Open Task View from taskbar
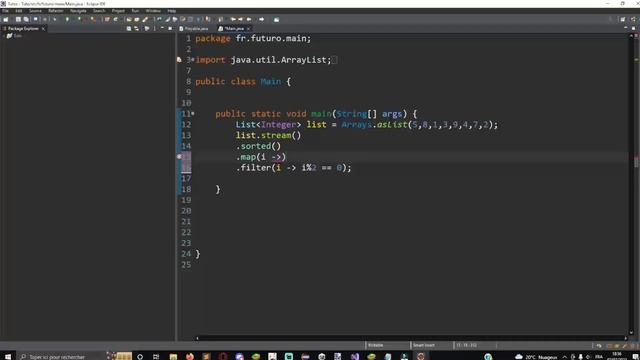This screenshot has height=360, width=640. point(156,356)
